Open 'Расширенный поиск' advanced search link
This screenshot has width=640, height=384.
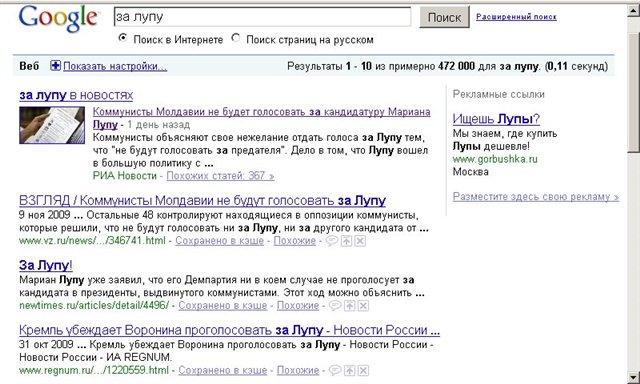(516, 17)
